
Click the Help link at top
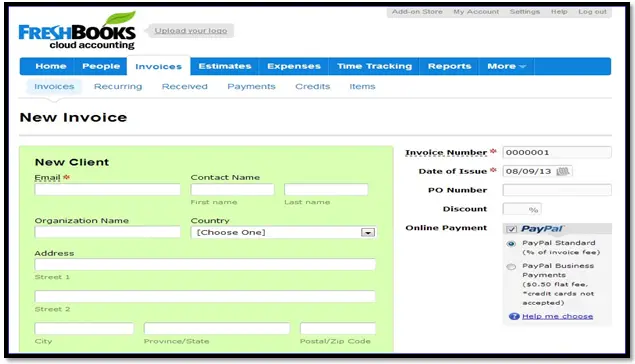559,12
